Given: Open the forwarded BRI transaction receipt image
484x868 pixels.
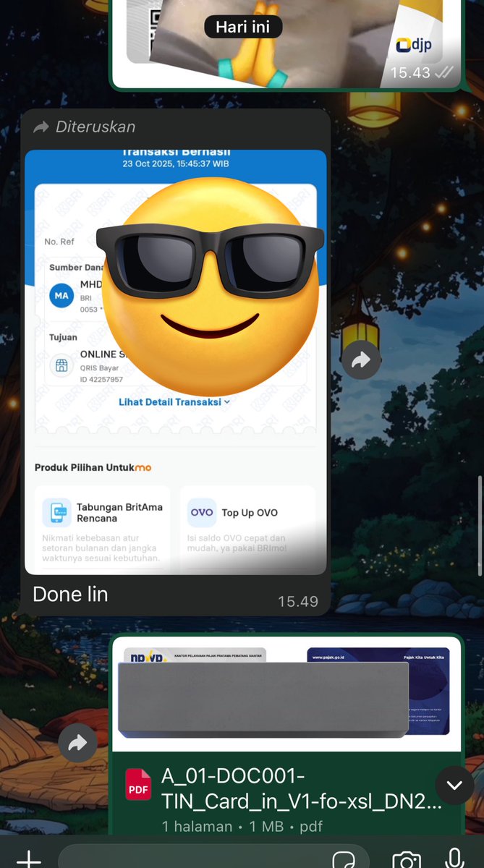Looking at the screenshot, I should (x=176, y=362).
